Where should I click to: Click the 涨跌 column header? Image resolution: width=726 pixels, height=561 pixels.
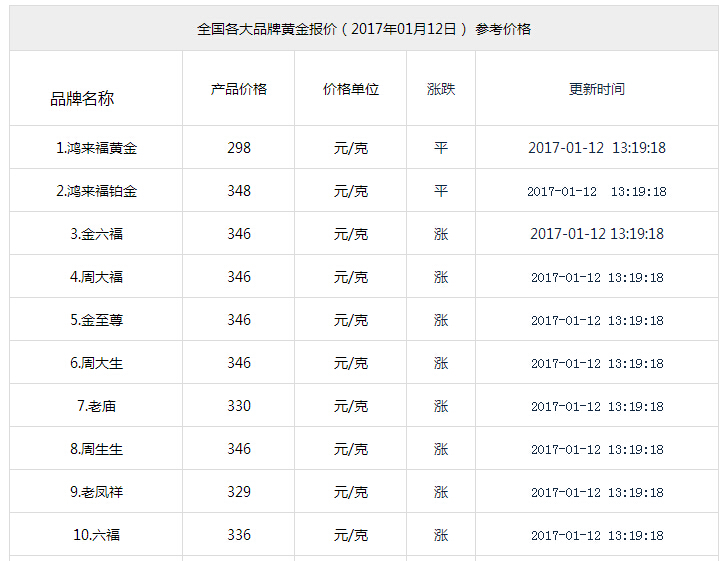pos(441,89)
